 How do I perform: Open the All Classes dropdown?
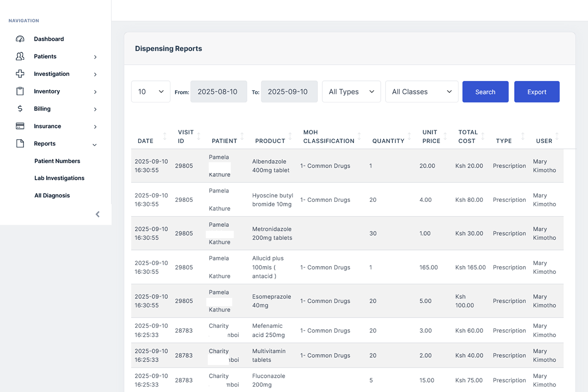421,91
